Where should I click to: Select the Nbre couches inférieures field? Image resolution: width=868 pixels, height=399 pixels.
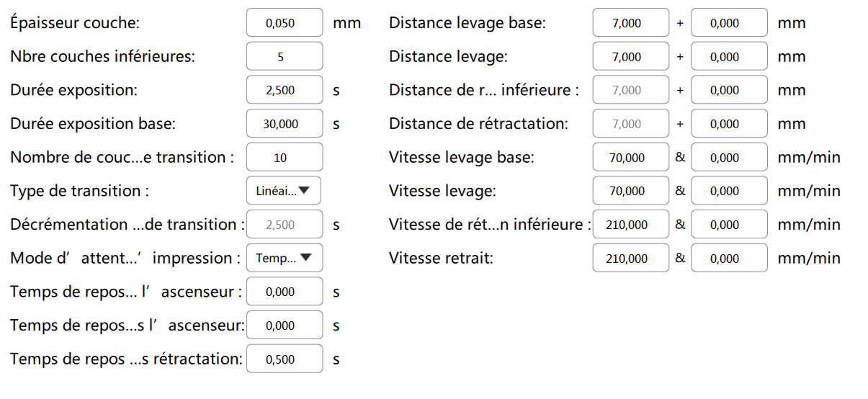pyautogui.click(x=284, y=57)
